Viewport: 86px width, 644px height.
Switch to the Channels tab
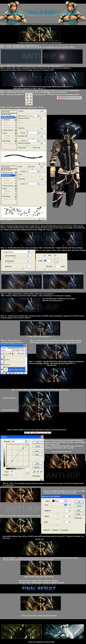[11, 347]
